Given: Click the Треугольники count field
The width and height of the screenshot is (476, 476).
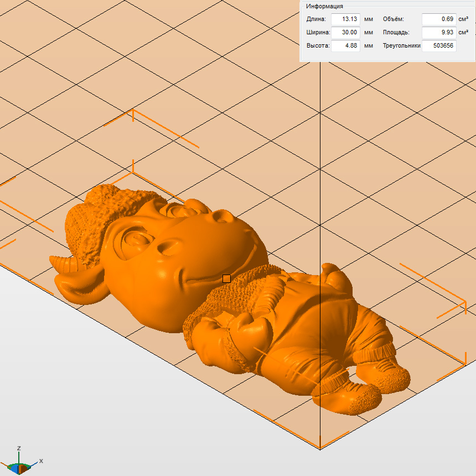Looking at the screenshot, I should pyautogui.click(x=439, y=46).
